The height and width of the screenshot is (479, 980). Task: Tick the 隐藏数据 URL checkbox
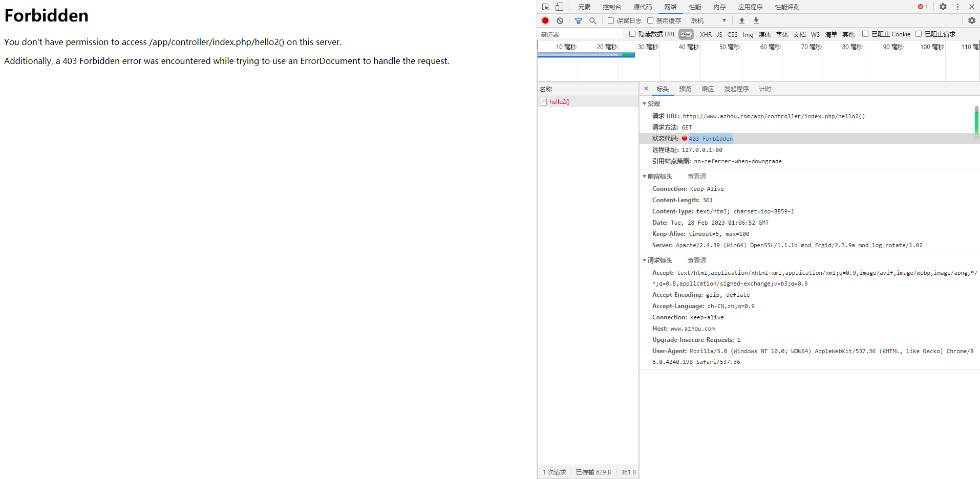coord(632,34)
